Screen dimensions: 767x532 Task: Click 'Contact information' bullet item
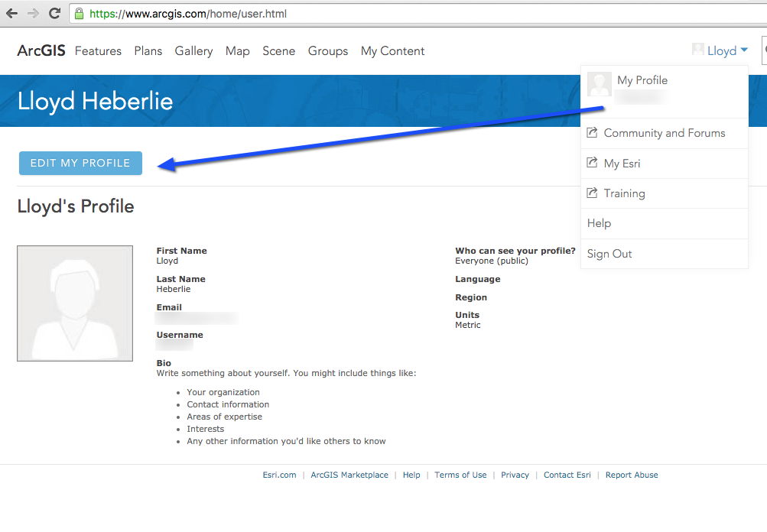(228, 404)
